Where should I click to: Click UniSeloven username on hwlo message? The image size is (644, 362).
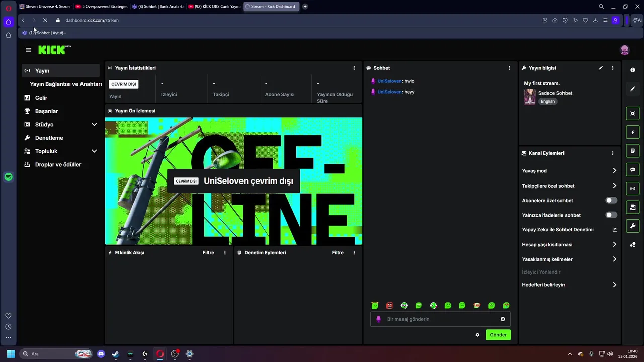pos(389,81)
